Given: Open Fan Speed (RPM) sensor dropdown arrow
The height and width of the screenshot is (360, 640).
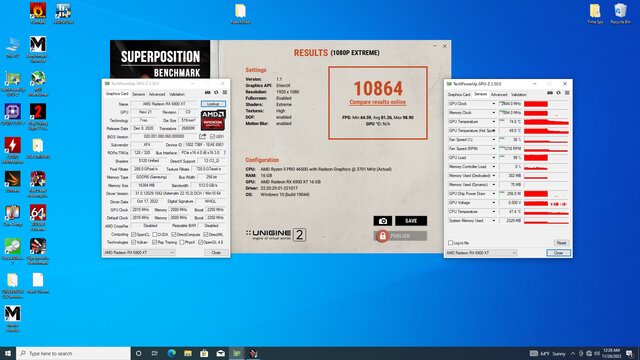Looking at the screenshot, I should coord(493,149).
